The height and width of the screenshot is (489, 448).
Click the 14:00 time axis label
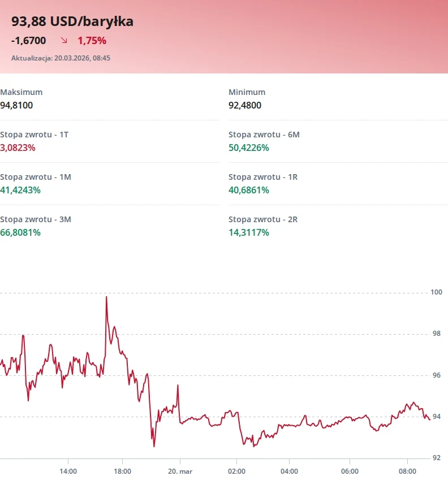[68, 470]
